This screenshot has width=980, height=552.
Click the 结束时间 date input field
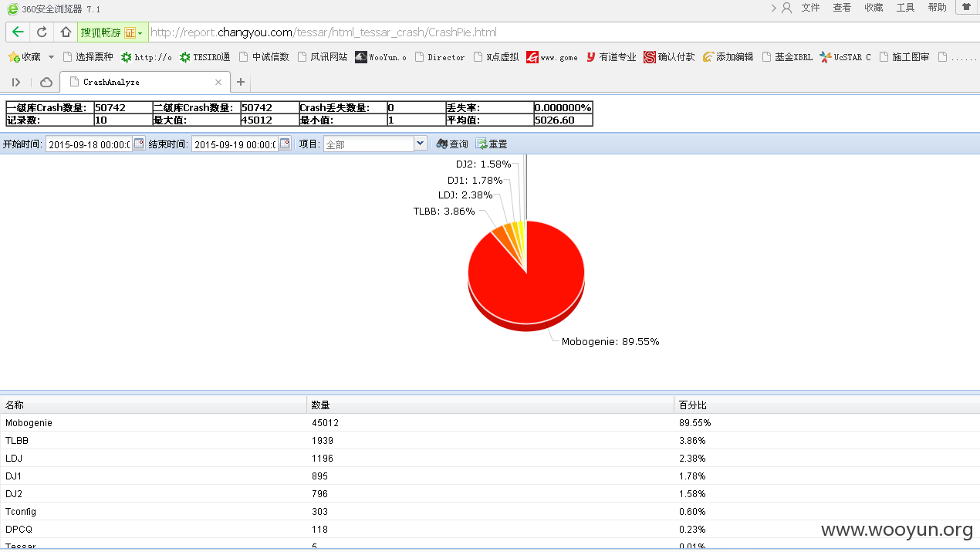235,144
